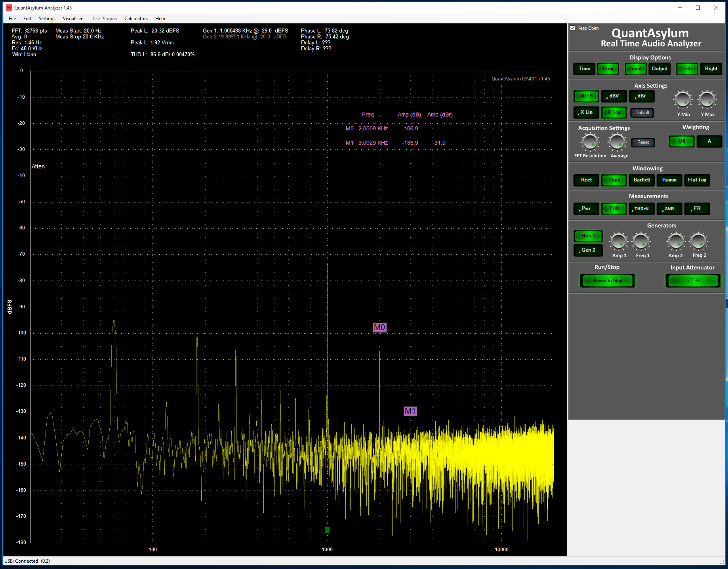
Task: Toggle the Output display option
Action: (659, 69)
